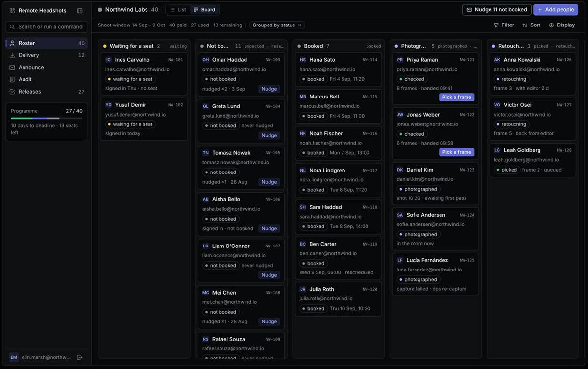Switch to List view
The image size is (588, 369).
point(178,10)
